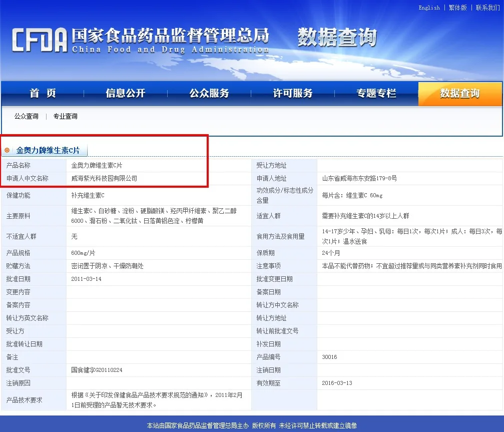The image size is (504, 432).
Task: Click product number value 30016
Action: 329,357
